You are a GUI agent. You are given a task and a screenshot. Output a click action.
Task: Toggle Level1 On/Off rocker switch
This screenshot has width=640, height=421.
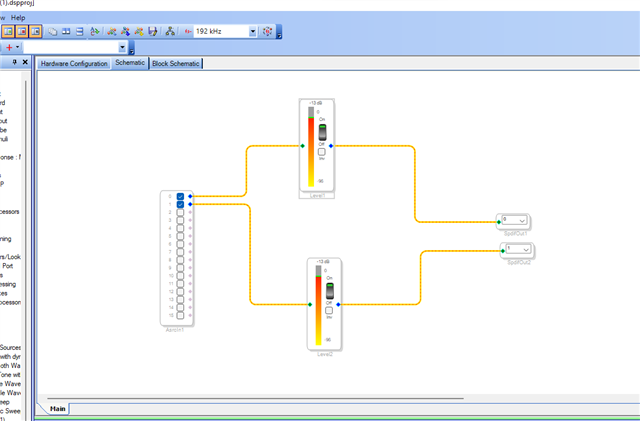coord(322,132)
